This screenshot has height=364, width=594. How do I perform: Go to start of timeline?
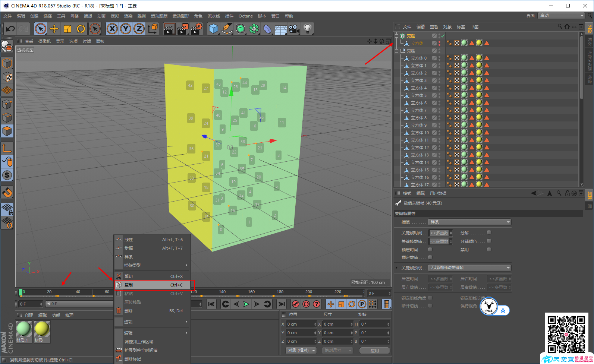coord(211,304)
